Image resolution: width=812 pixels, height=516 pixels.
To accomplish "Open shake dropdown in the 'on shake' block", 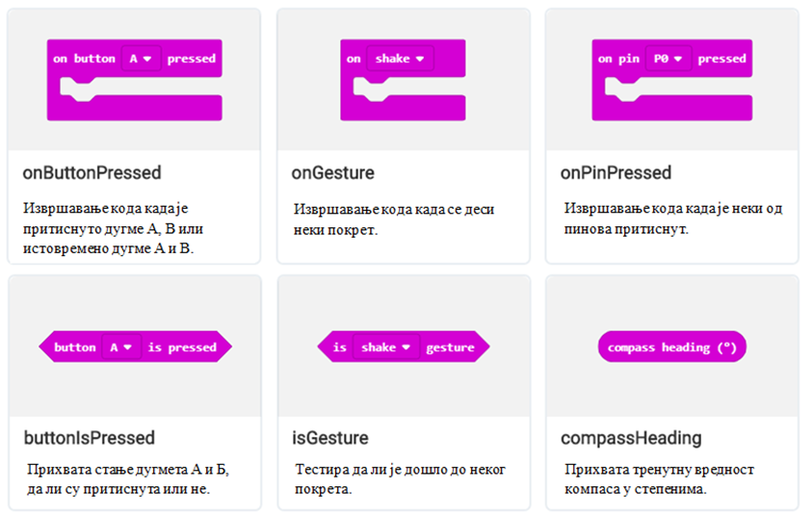I will (400, 59).
